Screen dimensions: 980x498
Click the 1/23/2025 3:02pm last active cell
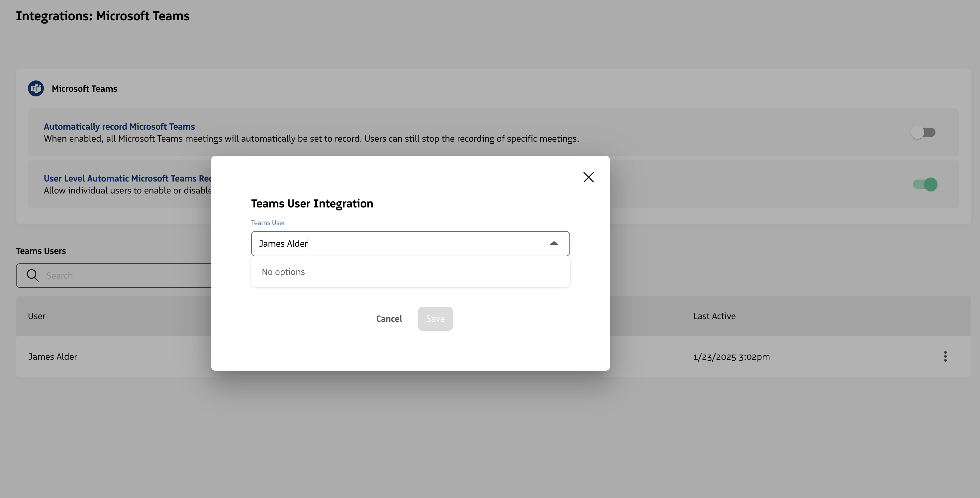point(731,357)
